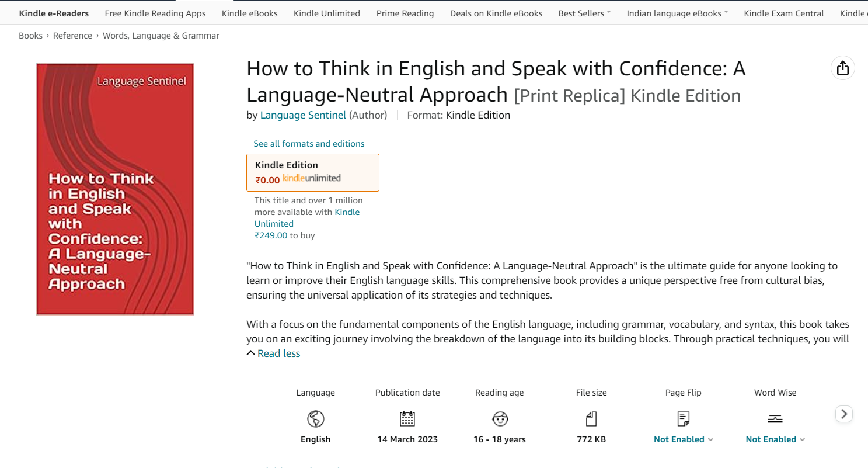868x468 pixels.
Task: Click the Publication date calendar icon
Action: pos(407,418)
